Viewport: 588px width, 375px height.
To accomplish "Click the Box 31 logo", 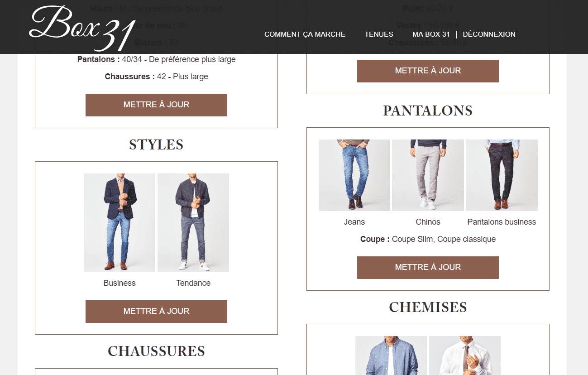I will click(82, 28).
